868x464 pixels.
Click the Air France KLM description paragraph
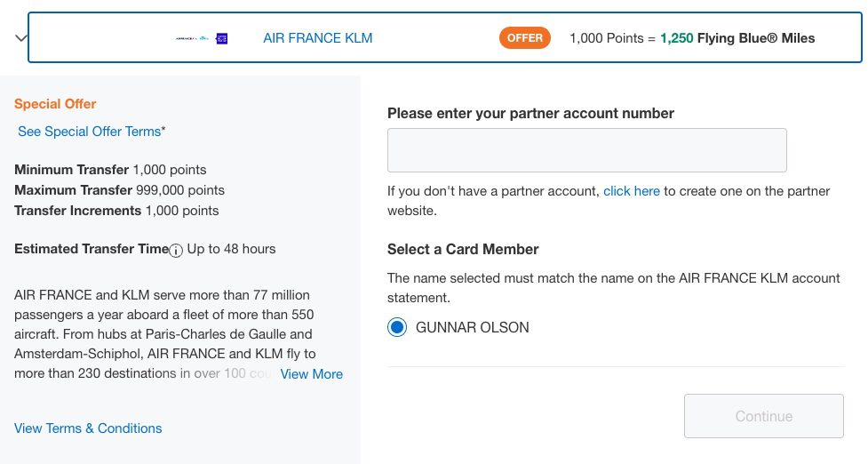coord(166,334)
